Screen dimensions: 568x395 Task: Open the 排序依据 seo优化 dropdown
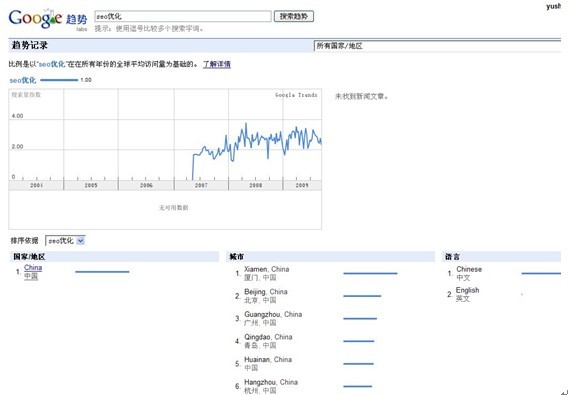pos(65,241)
